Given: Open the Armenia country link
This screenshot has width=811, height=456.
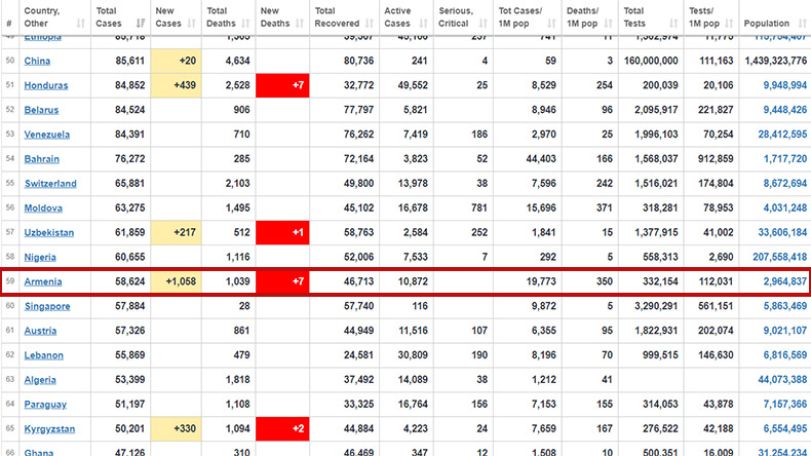Looking at the screenshot, I should click(x=43, y=282).
